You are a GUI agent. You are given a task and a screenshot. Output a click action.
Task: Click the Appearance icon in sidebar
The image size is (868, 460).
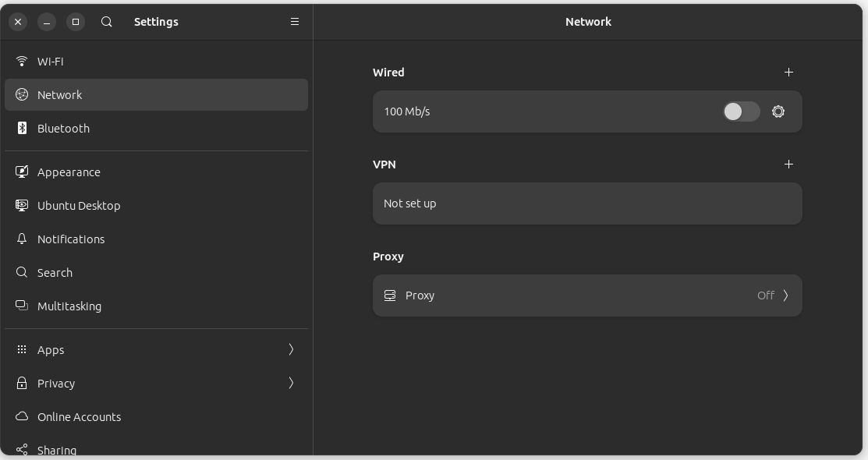pos(22,172)
